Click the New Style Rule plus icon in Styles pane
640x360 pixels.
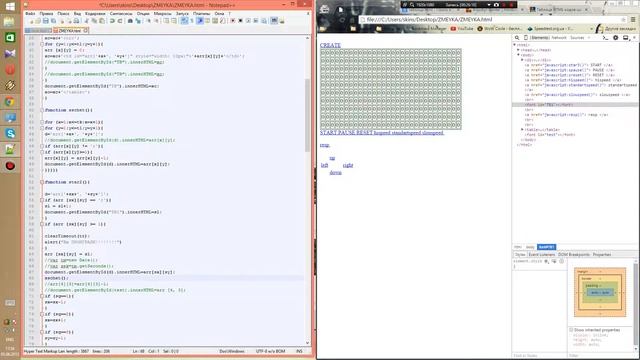547,261
